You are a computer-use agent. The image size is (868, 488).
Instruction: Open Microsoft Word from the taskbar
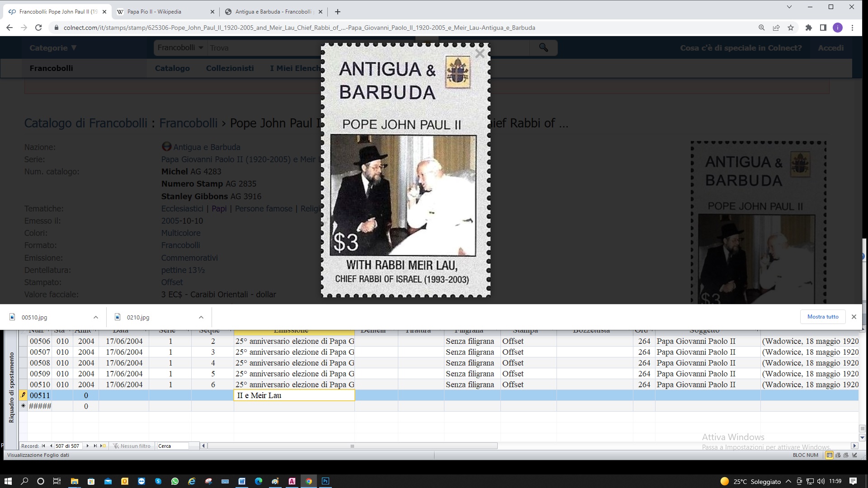(x=242, y=481)
